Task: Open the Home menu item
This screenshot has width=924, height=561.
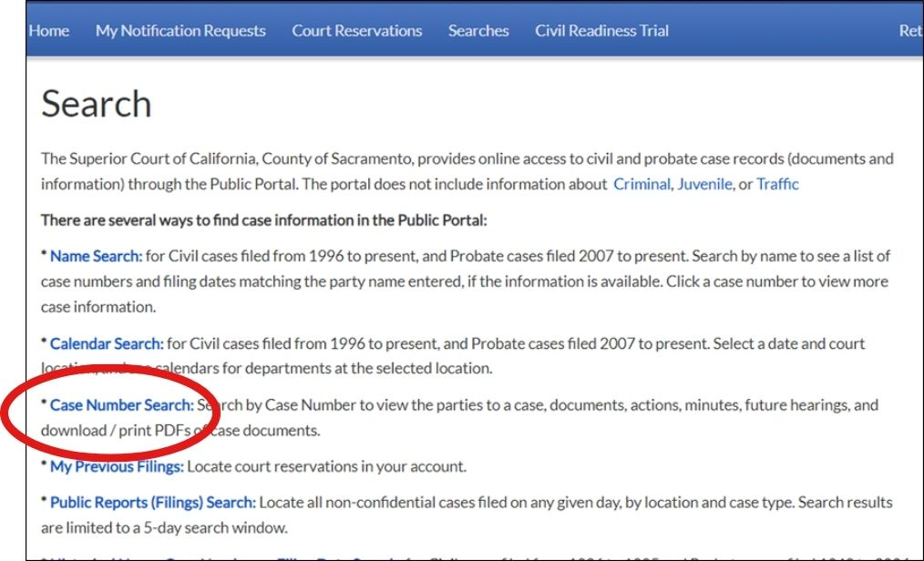Action: pos(49,31)
